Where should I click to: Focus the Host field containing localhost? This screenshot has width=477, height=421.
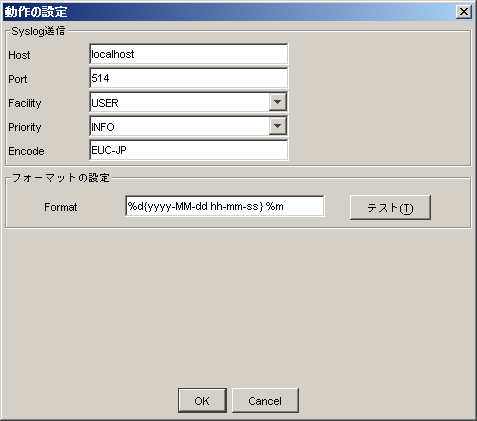pos(189,54)
